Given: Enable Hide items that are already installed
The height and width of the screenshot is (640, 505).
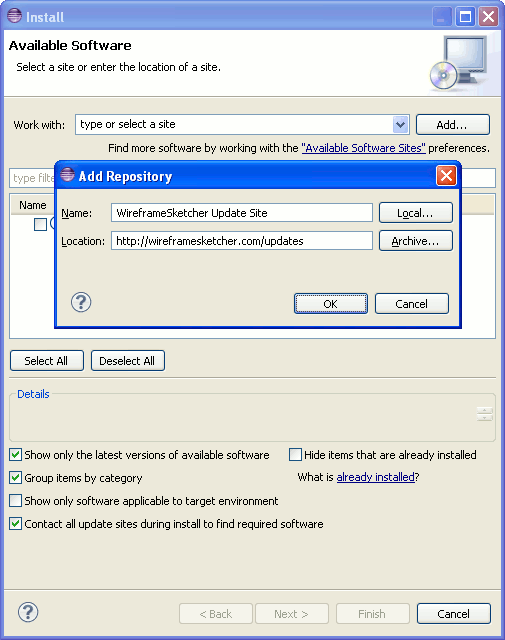Looking at the screenshot, I should 295,455.
